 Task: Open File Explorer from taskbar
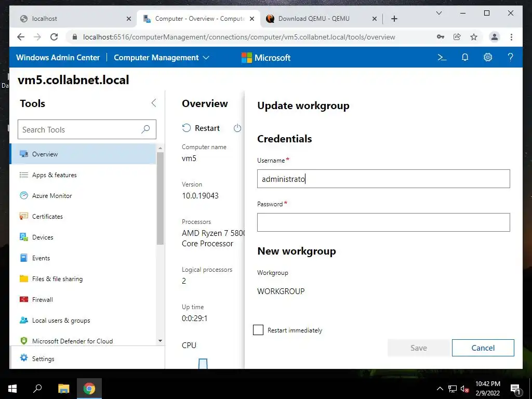(x=63, y=389)
